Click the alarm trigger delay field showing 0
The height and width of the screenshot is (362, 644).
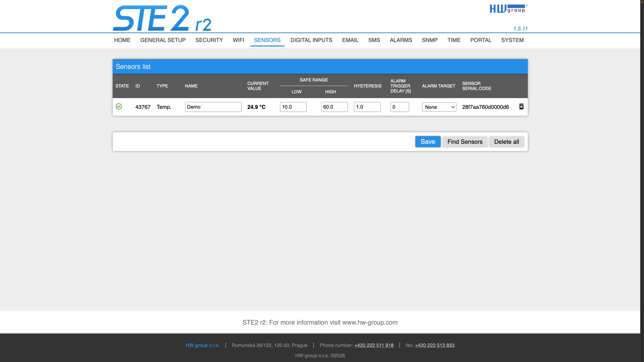(x=399, y=107)
